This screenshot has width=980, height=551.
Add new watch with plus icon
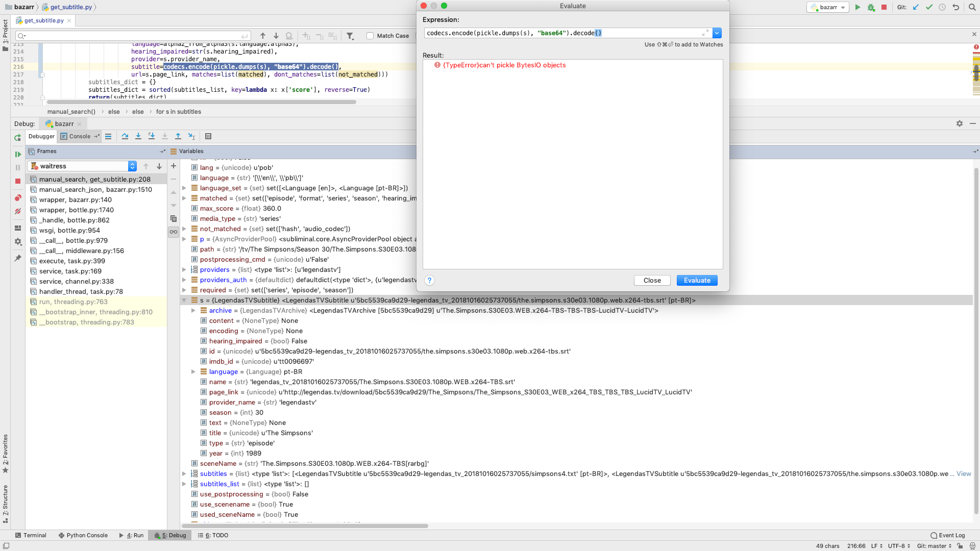(x=174, y=166)
